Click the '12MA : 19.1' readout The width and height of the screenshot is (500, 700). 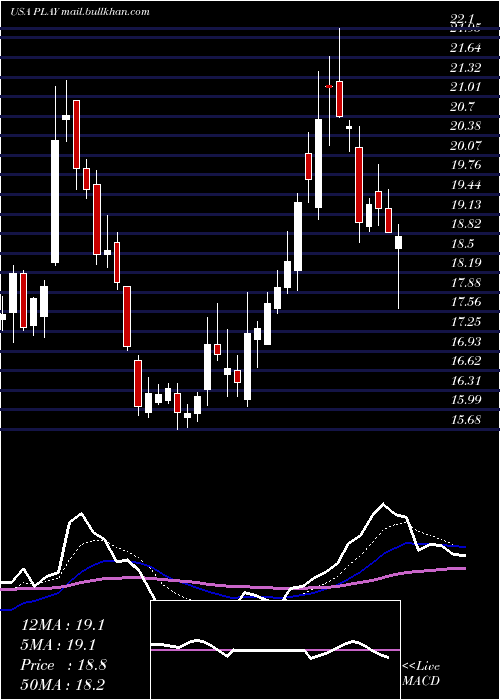tap(63, 625)
